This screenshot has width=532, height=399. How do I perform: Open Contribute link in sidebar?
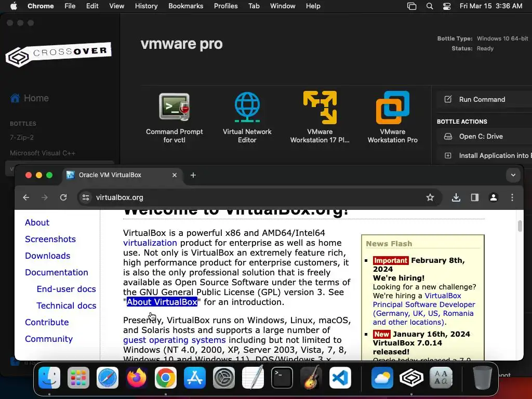(x=47, y=322)
